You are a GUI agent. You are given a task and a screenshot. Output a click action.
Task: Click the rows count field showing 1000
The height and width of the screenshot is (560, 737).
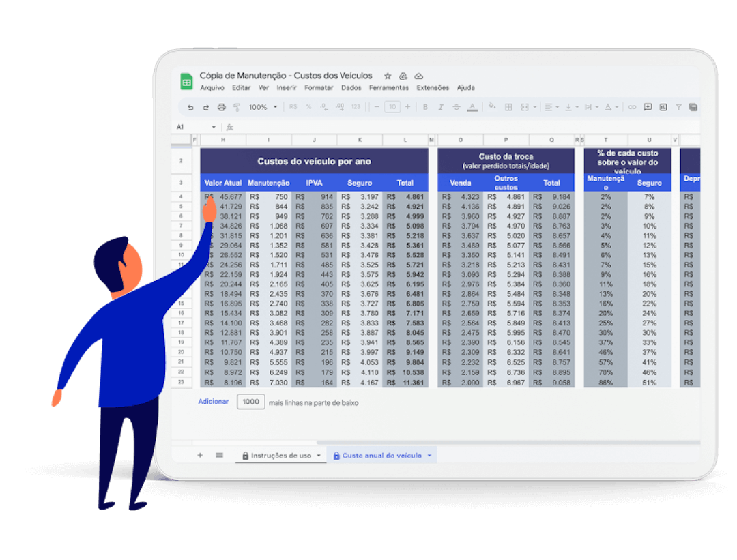[251, 402]
